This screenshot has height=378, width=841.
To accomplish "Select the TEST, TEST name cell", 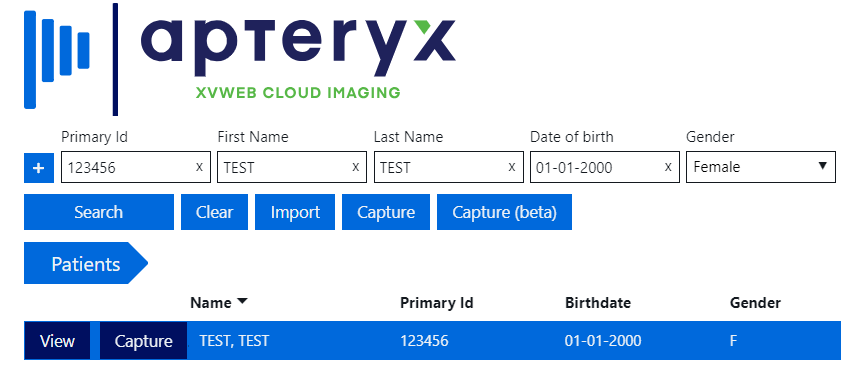I will pos(234,340).
